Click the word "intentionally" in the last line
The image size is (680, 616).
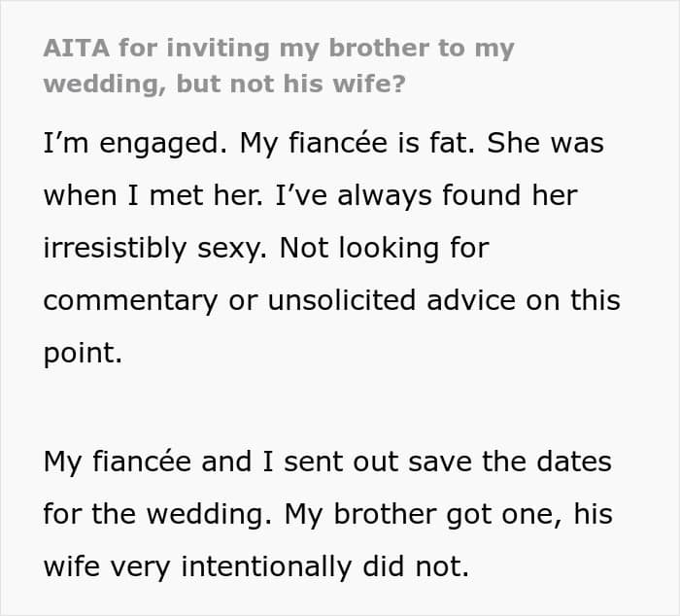[266, 567]
